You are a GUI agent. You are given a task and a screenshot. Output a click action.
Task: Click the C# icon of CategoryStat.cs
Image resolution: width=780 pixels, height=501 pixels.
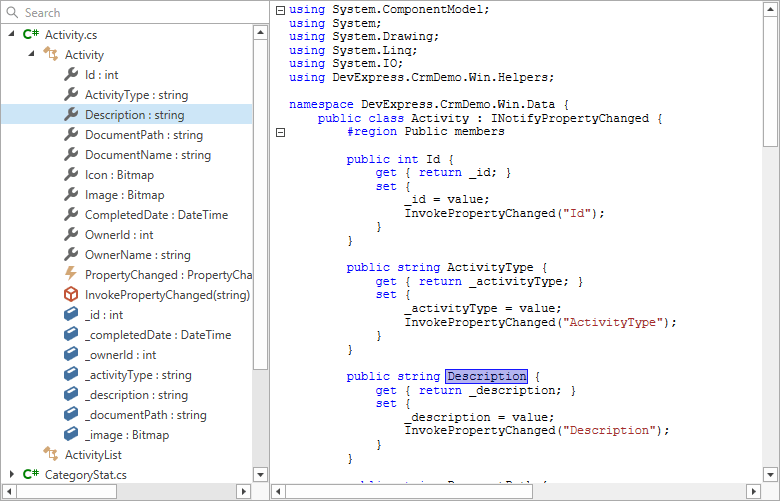pos(31,474)
